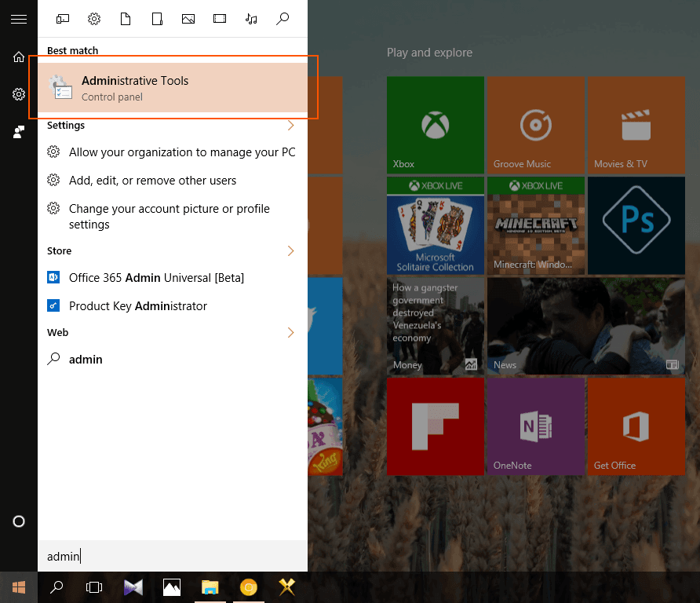Open Task View from the taskbar

click(94, 587)
